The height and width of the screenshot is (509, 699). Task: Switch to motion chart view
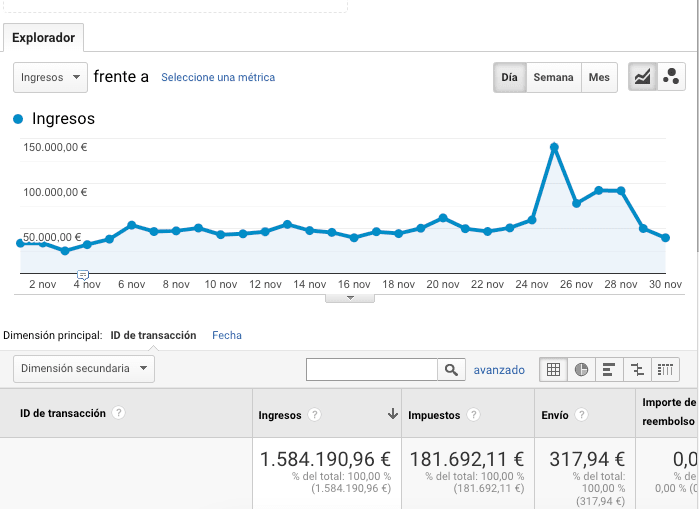click(670, 77)
